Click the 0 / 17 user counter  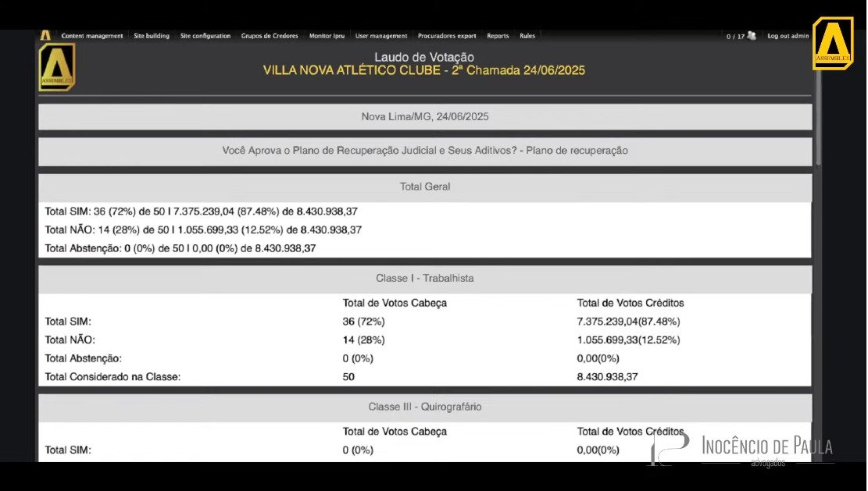coord(735,37)
